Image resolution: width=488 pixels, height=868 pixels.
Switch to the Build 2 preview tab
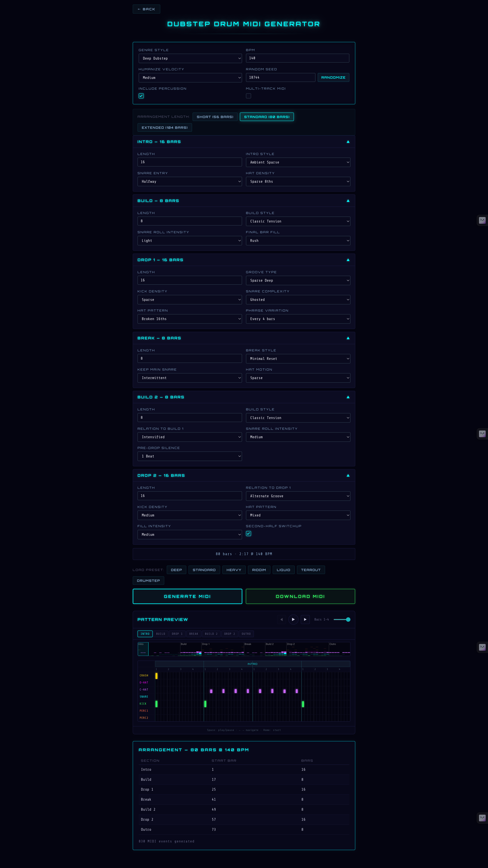tap(211, 634)
